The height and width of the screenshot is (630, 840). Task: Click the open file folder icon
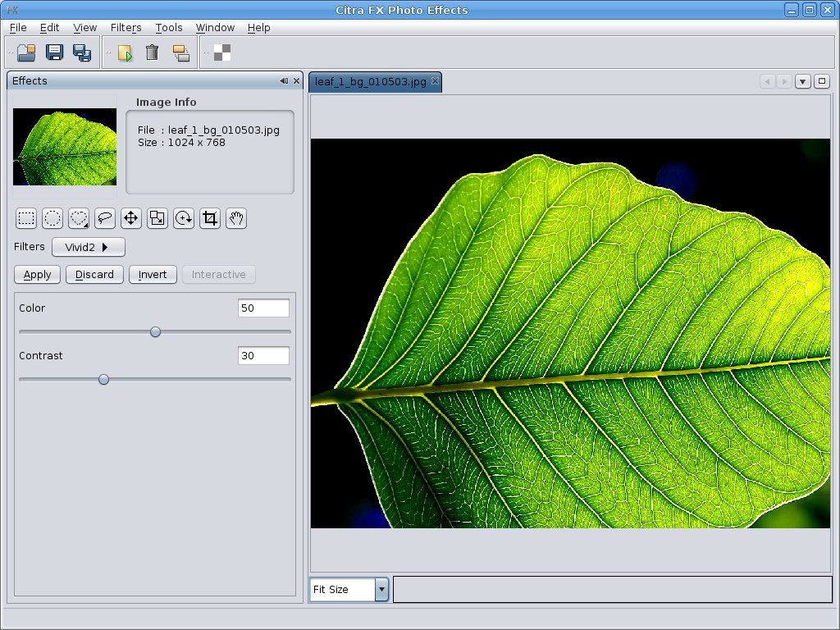click(x=26, y=52)
